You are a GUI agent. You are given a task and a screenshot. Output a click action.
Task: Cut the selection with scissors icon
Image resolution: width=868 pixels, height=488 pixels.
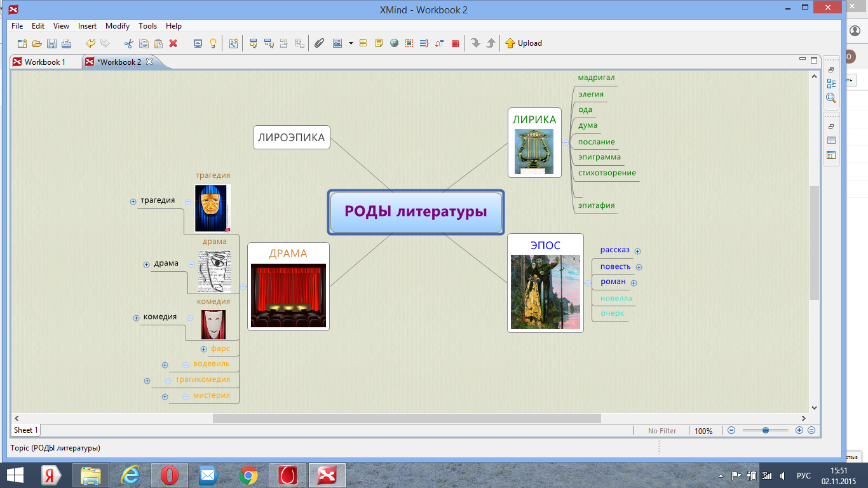pos(128,43)
